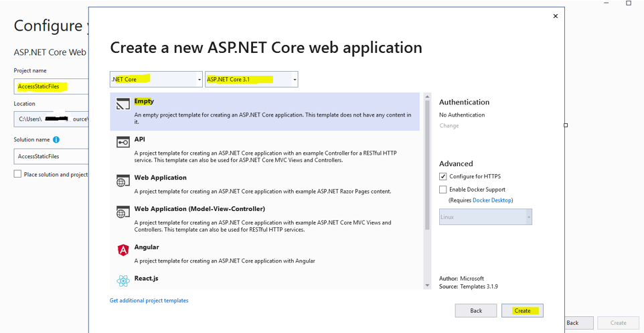The image size is (644, 333).
Task: Open the Linux OS dropdown
Action: pyautogui.click(x=528, y=217)
